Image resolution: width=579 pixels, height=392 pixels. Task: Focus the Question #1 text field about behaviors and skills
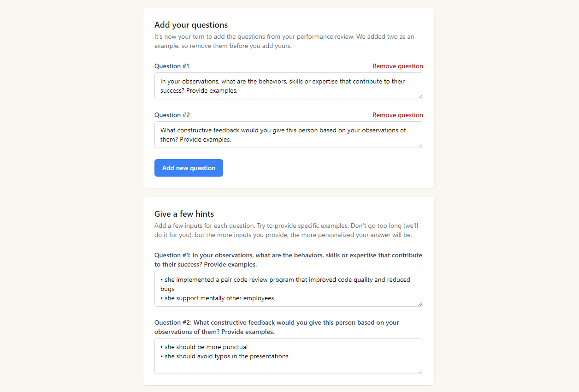(x=289, y=86)
